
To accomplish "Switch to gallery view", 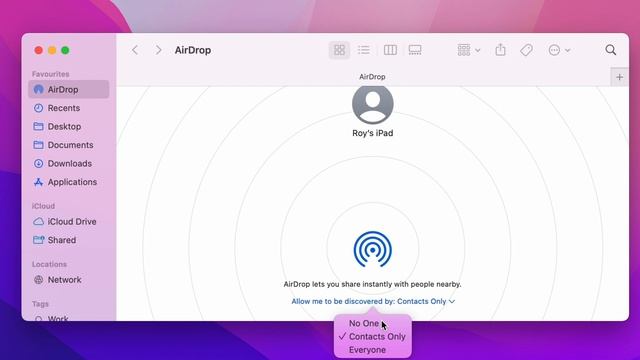I will tap(415, 50).
